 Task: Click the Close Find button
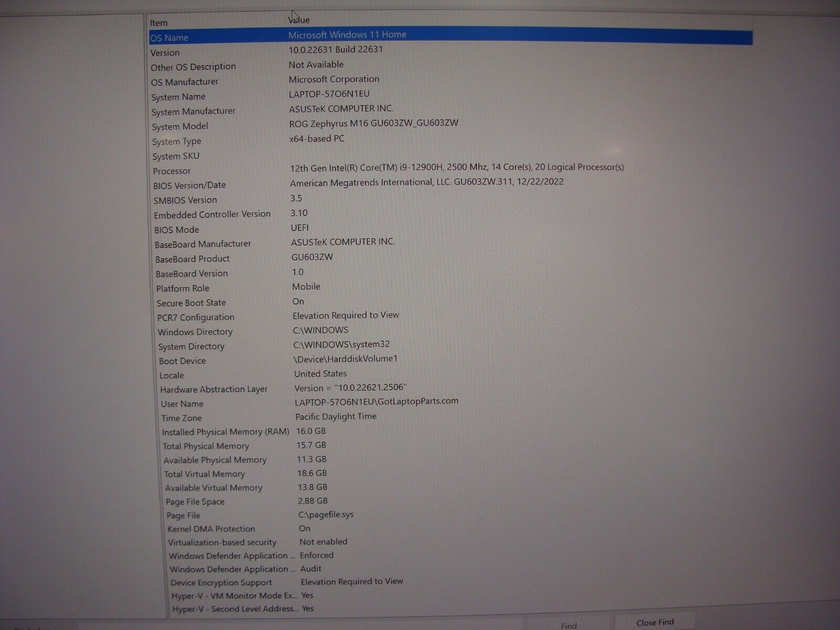click(x=655, y=622)
